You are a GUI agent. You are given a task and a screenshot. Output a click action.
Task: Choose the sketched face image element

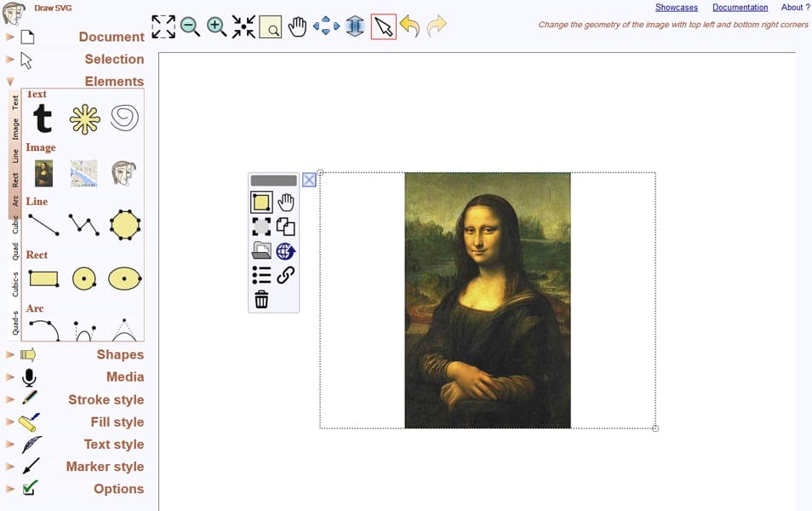pyautogui.click(x=124, y=173)
